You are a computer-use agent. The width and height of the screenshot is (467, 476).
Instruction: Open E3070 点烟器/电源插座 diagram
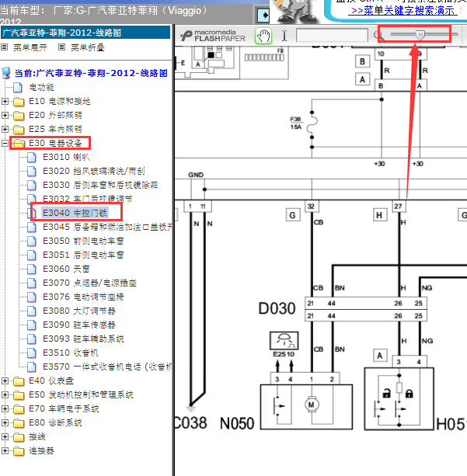[x=89, y=283]
